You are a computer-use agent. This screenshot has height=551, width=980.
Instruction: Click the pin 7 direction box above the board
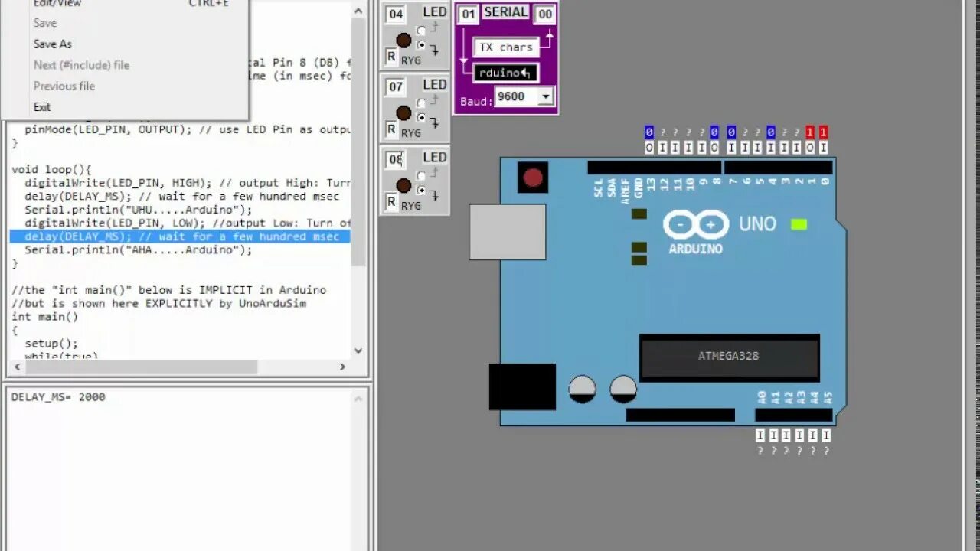point(731,148)
